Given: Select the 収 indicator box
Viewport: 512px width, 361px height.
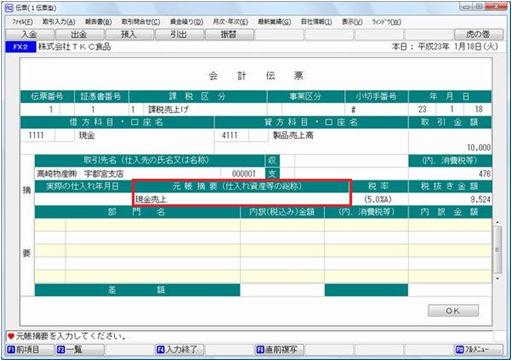Looking at the screenshot, I should point(272,161).
